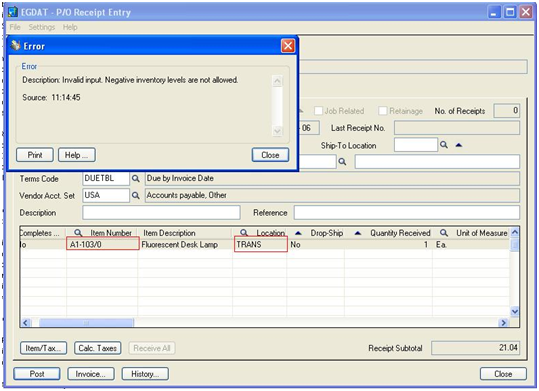Select the TRANS location cell
Screen dimensions: 539x391
[261, 245]
